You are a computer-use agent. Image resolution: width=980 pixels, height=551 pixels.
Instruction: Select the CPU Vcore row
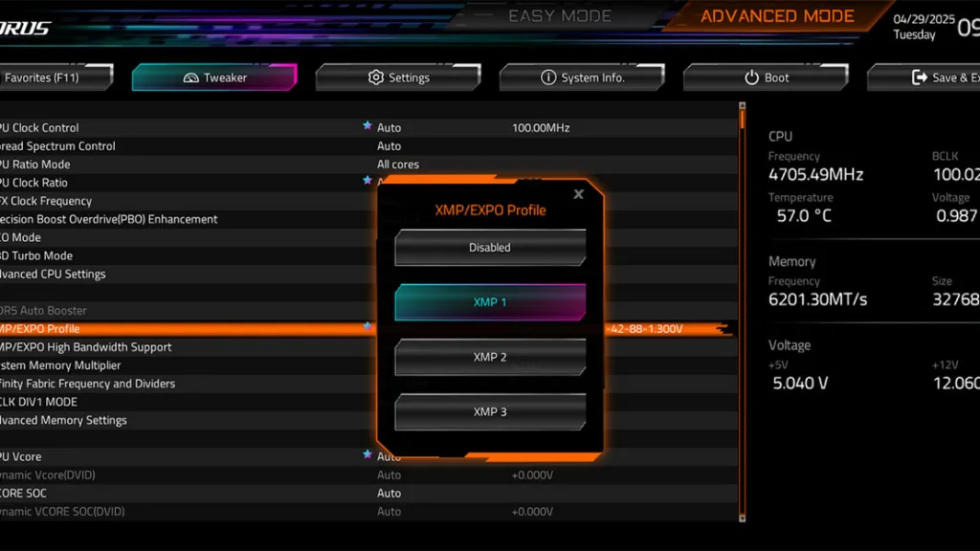click(x=368, y=456)
